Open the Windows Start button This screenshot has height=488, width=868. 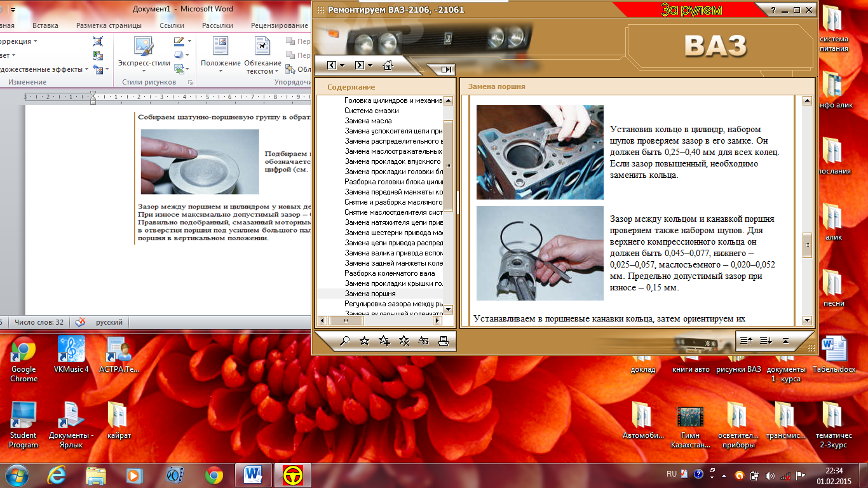click(17, 475)
